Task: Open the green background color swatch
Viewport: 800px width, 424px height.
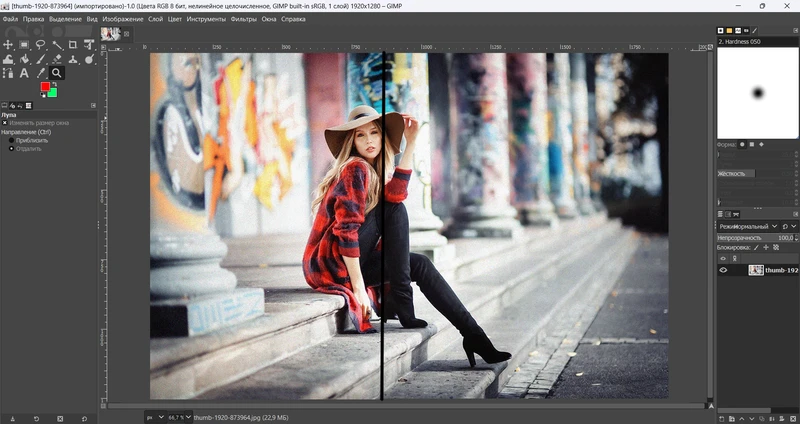Action: click(52, 92)
